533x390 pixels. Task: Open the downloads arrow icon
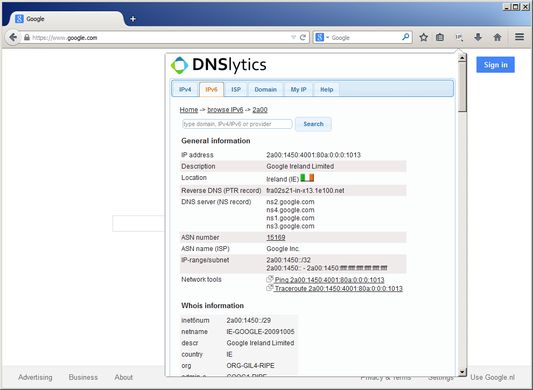point(478,37)
